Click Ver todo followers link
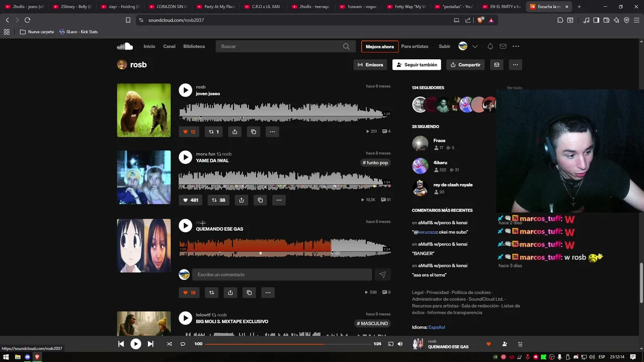This screenshot has width=644, height=362. point(514,87)
